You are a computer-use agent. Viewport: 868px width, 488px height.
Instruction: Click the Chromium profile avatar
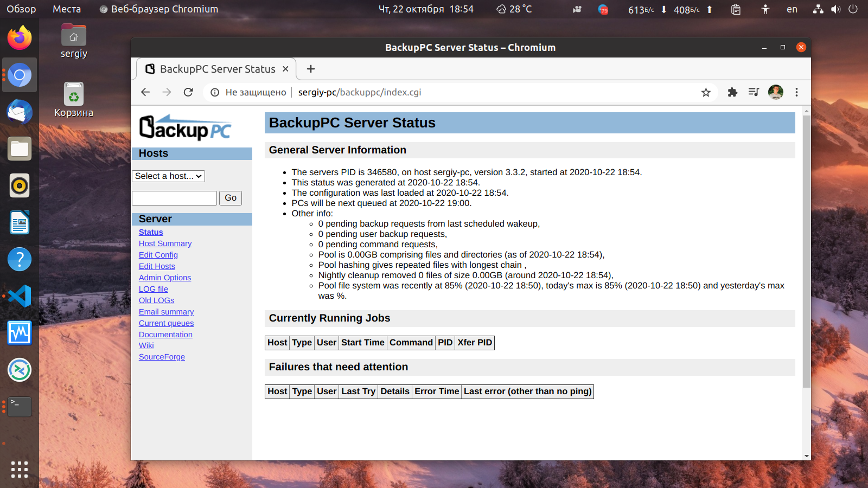(x=775, y=92)
